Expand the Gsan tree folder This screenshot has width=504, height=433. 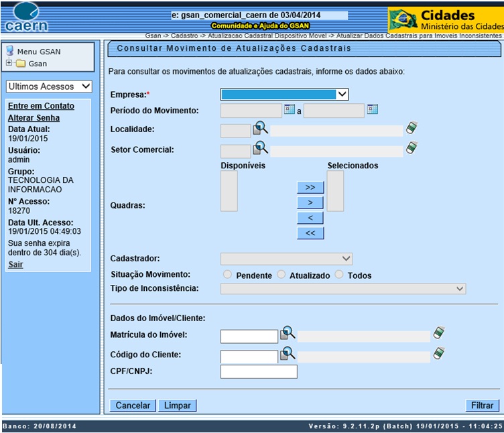tap(9, 64)
